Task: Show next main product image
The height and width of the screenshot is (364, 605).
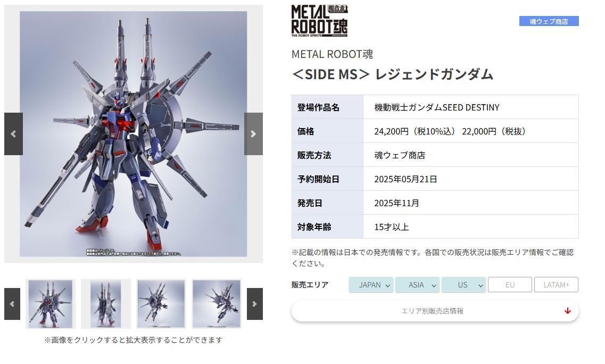Action: 253,134
